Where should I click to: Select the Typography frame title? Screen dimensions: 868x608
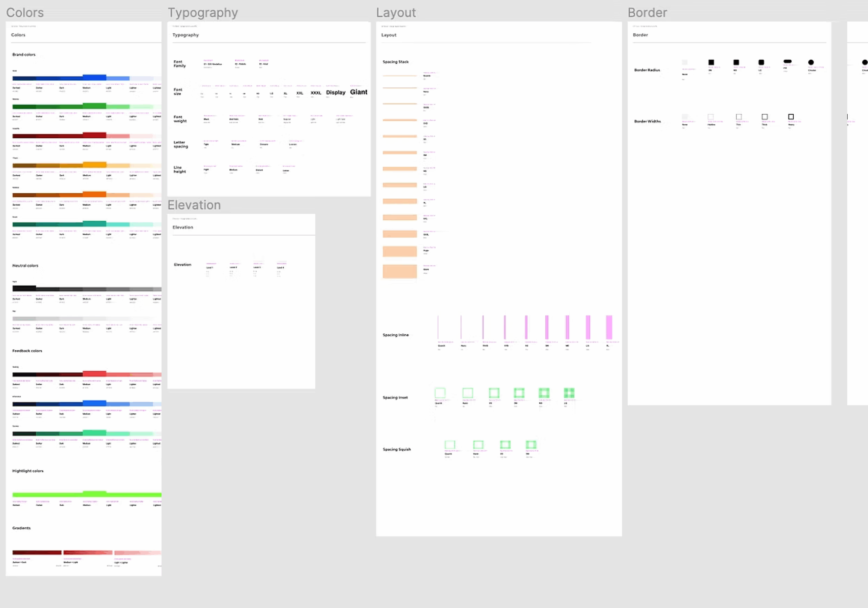click(203, 12)
